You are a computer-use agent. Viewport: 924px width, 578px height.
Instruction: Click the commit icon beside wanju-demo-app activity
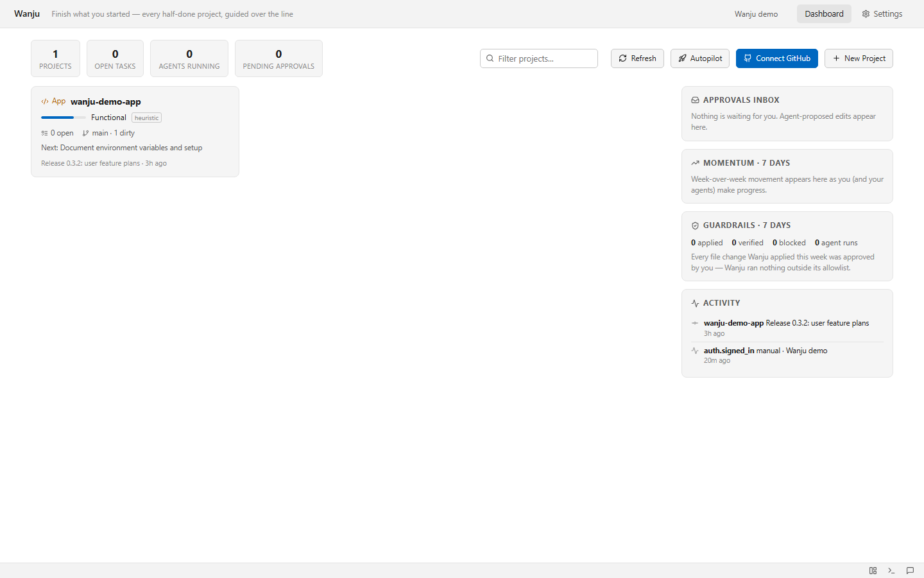[695, 323]
